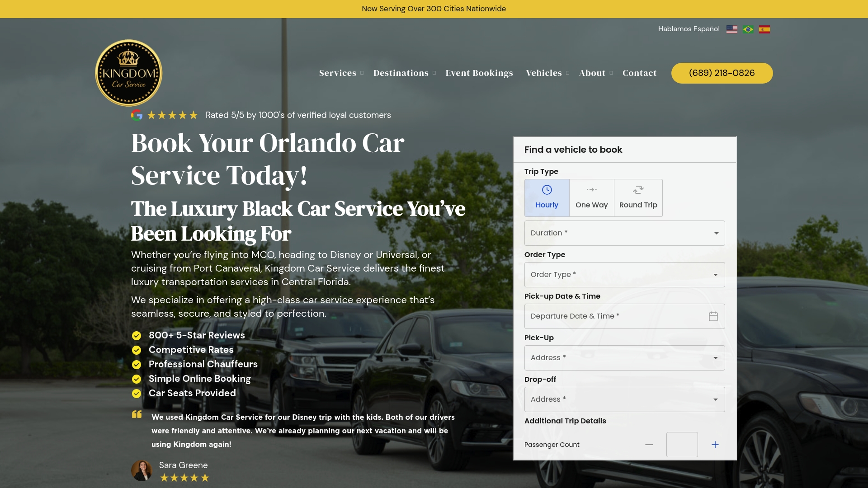Open the Duration dropdown
The height and width of the screenshot is (488, 868).
click(x=625, y=233)
